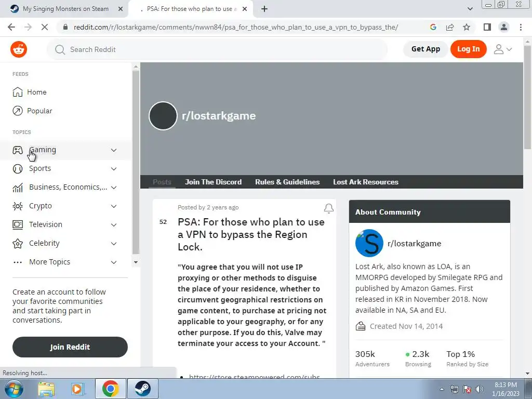The height and width of the screenshot is (399, 532).
Task: Open the Join The Discord tab
Action: [213, 182]
